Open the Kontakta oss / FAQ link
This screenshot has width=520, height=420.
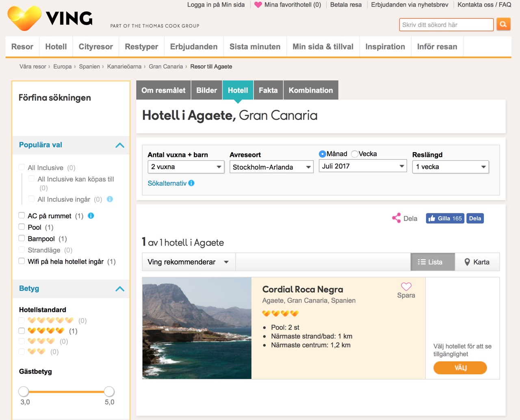click(x=484, y=5)
